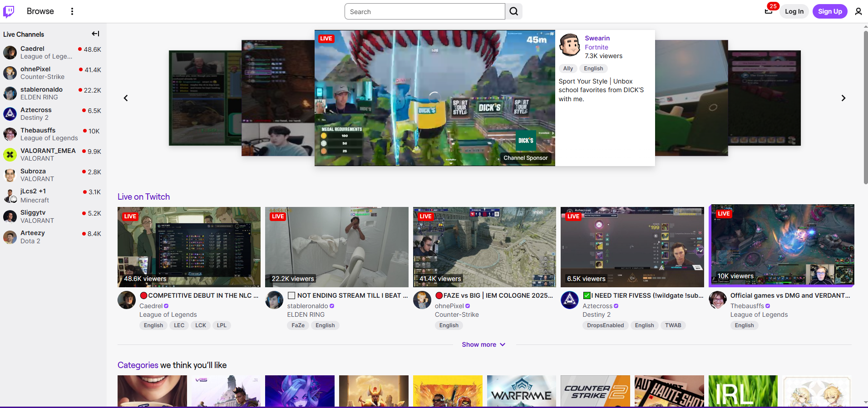The height and width of the screenshot is (408, 868).
Task: Open the WARFRAME category cover
Action: click(x=522, y=391)
